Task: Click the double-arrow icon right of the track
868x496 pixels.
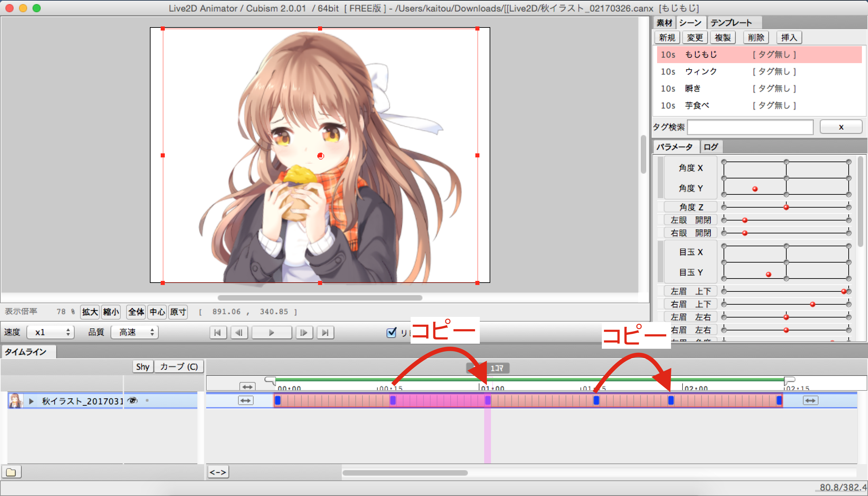Action: point(810,401)
